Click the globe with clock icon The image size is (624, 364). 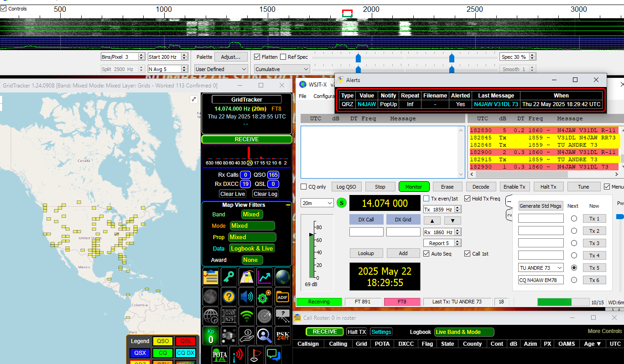point(211,316)
